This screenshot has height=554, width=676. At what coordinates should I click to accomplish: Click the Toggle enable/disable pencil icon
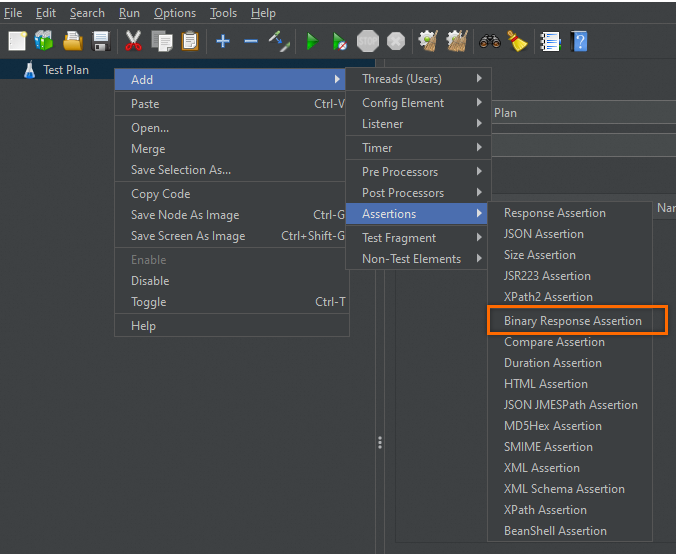pos(279,41)
